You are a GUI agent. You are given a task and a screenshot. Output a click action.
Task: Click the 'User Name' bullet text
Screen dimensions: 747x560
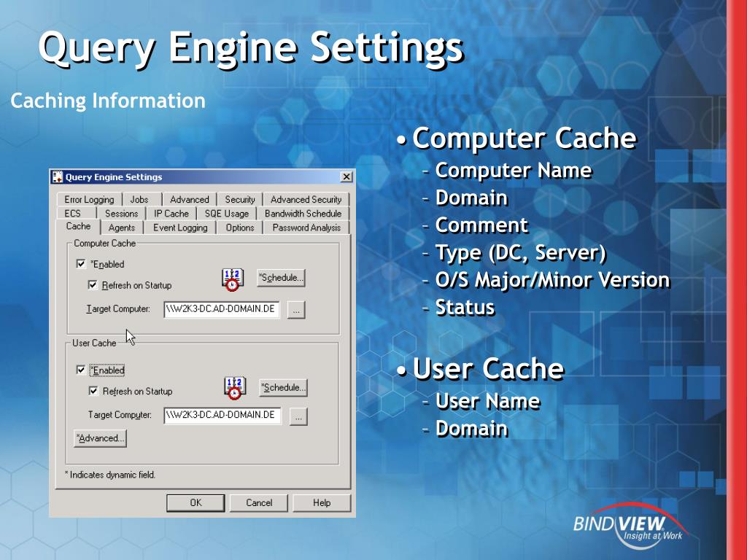click(488, 401)
